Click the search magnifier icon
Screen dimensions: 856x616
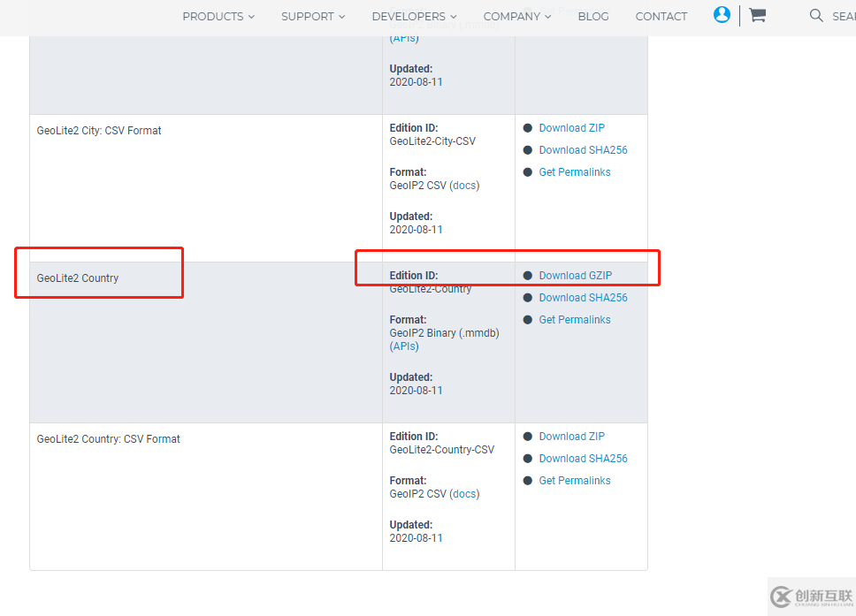(x=816, y=15)
